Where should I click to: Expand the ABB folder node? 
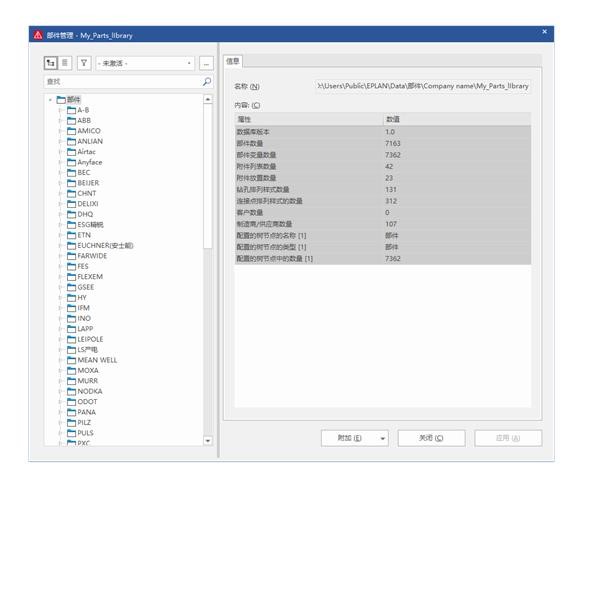(60, 121)
